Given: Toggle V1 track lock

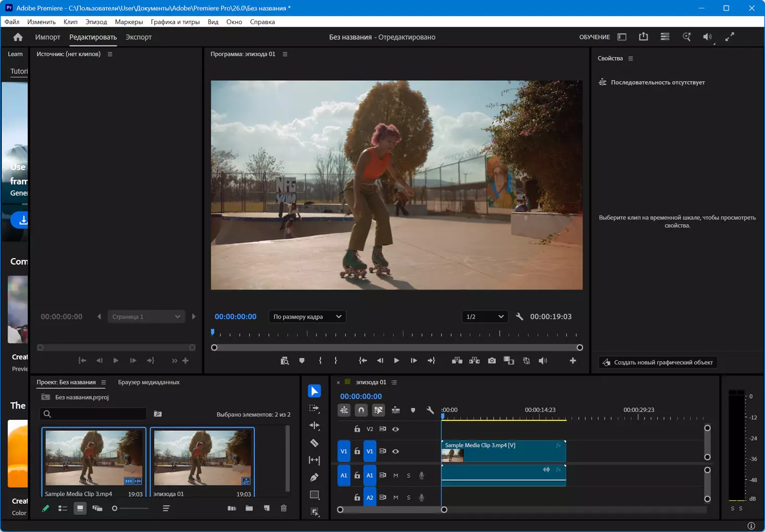Looking at the screenshot, I should 357,451.
